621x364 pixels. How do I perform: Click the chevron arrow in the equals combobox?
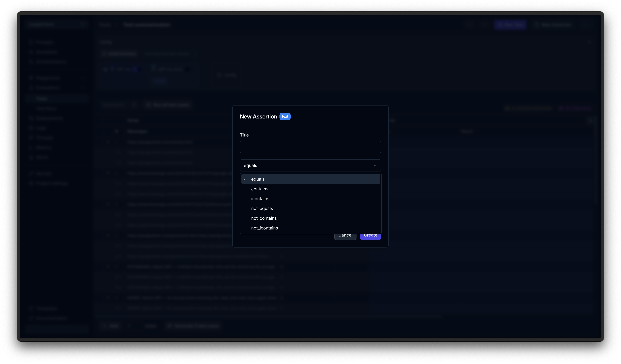coord(374,165)
